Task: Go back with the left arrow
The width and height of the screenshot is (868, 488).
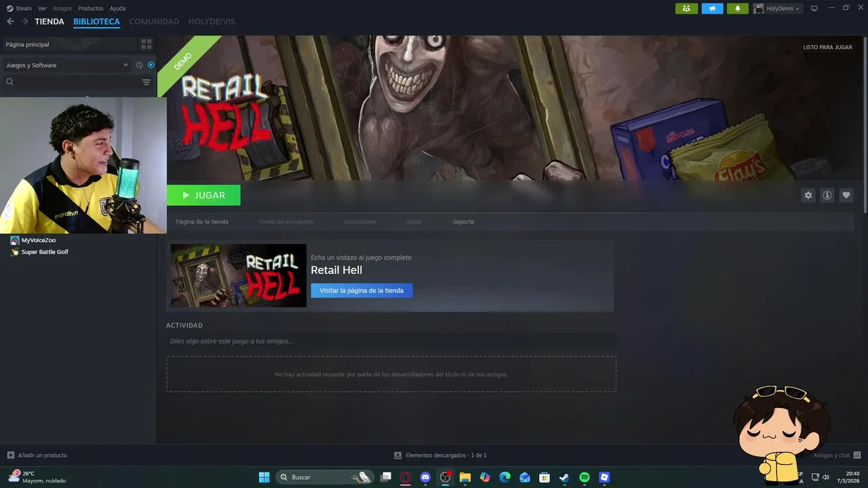Action: click(x=10, y=22)
